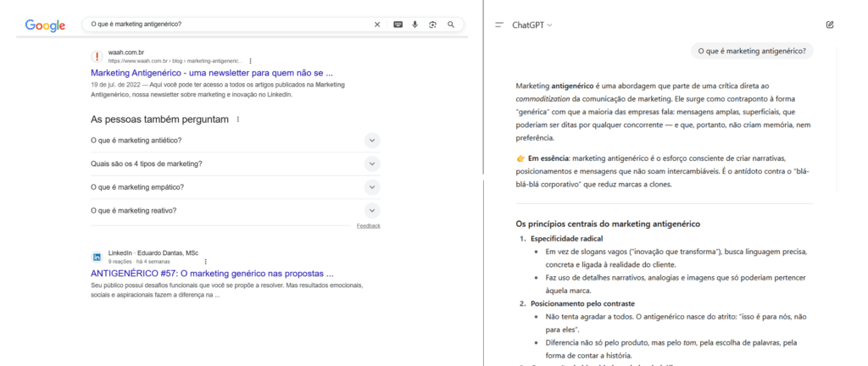Start a new chat in ChatGPT
Image resolution: width=868 pixels, height=366 pixels.
click(830, 25)
